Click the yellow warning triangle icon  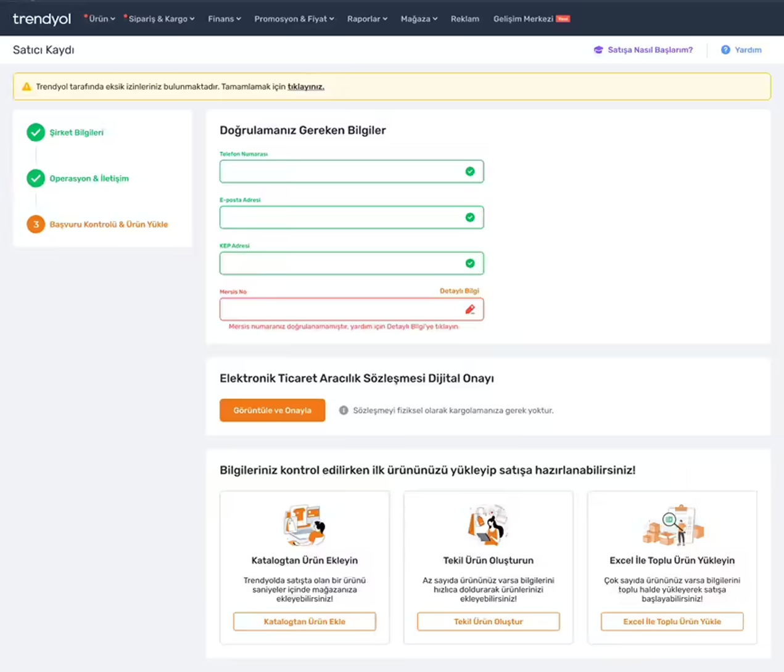coord(27,87)
